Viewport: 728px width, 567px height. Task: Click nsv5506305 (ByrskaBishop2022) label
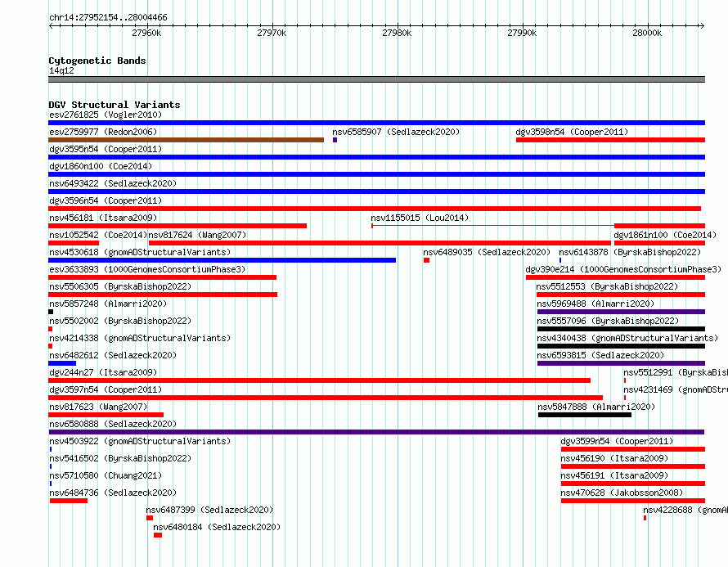pyautogui.click(x=120, y=286)
